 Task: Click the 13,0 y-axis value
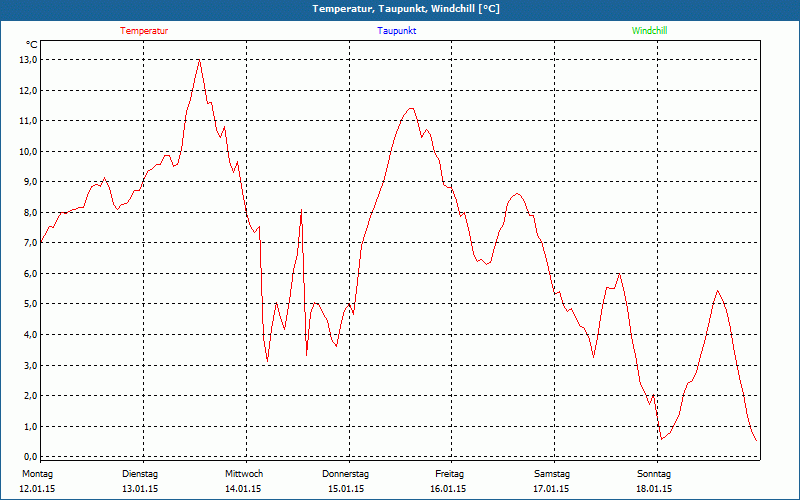29,60
